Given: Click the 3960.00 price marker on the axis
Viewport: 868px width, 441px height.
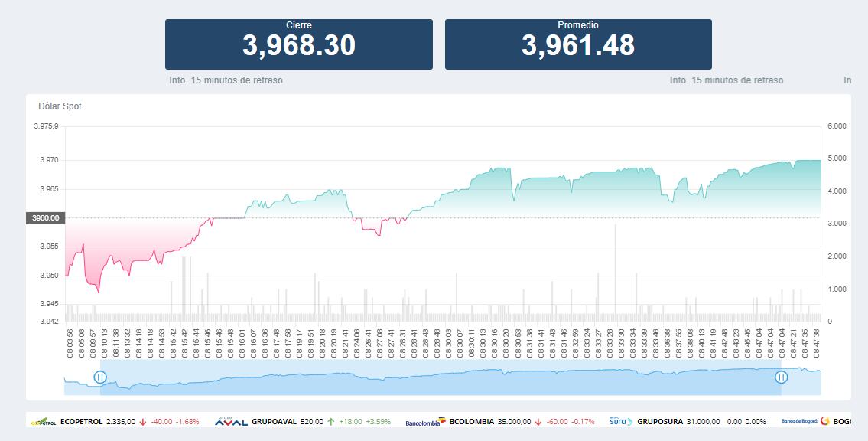Looking at the screenshot, I should coord(45,218).
